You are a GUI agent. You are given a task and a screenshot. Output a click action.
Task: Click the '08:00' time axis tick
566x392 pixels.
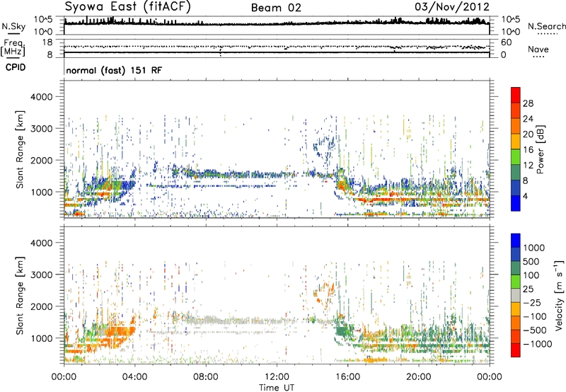pyautogui.click(x=206, y=377)
